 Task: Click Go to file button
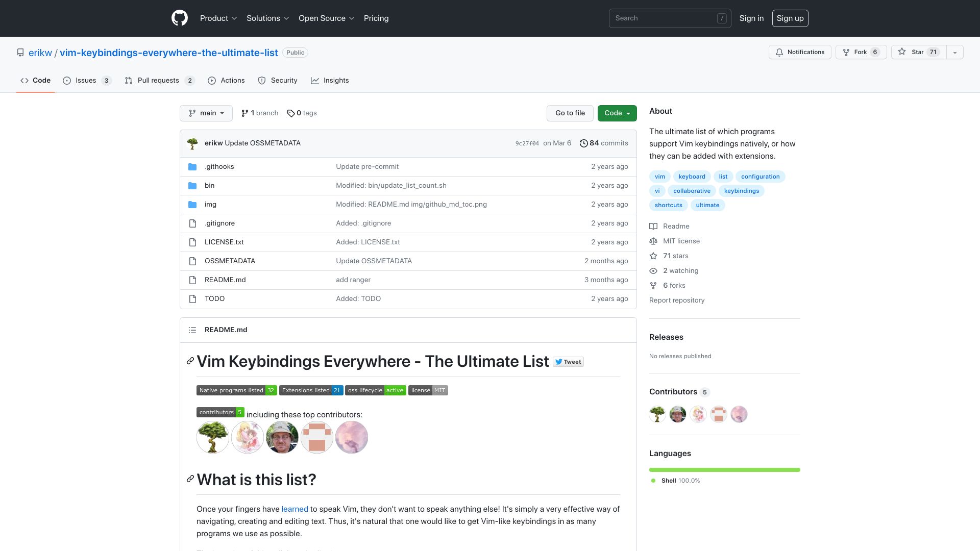[x=570, y=113]
